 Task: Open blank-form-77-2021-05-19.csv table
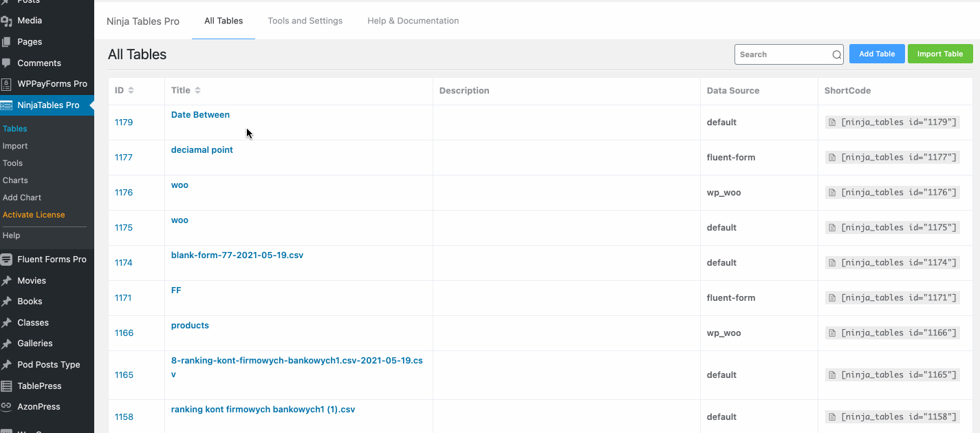[x=237, y=255]
